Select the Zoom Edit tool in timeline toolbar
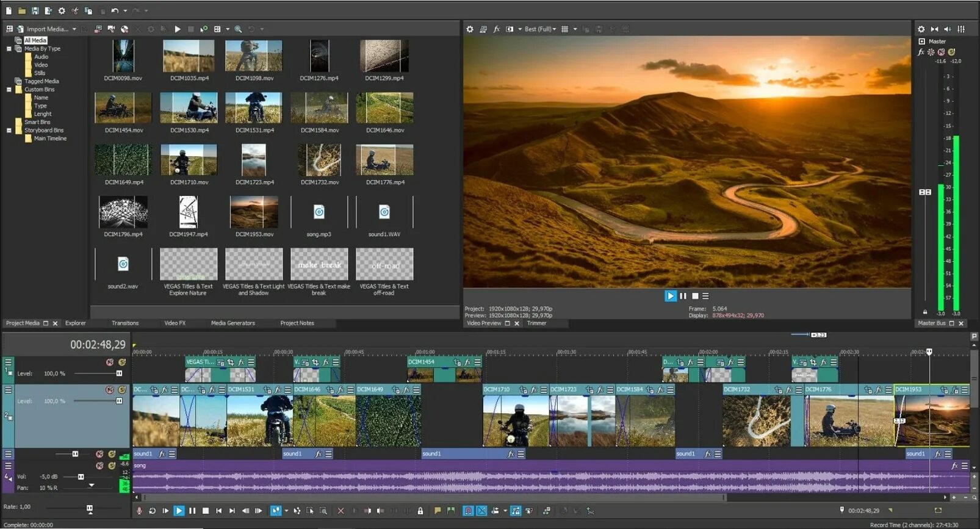Image resolution: width=980 pixels, height=529 pixels. pyautogui.click(x=323, y=511)
